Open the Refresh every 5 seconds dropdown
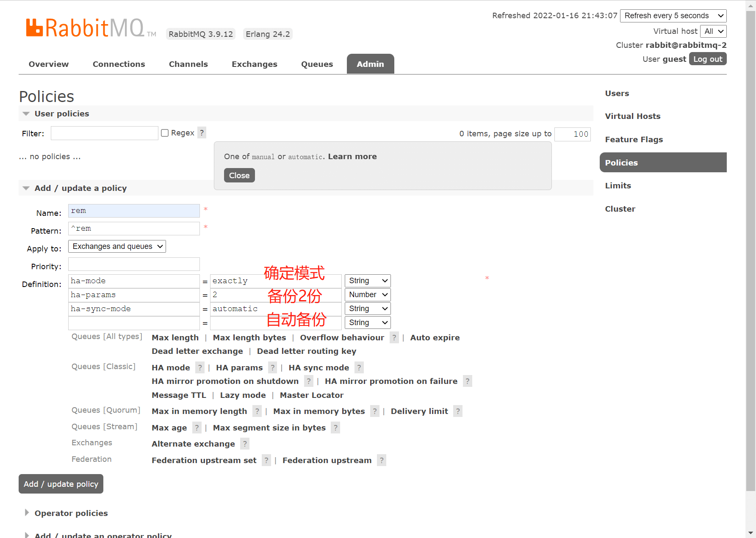Screen dimensions: 756x538 click(x=673, y=16)
